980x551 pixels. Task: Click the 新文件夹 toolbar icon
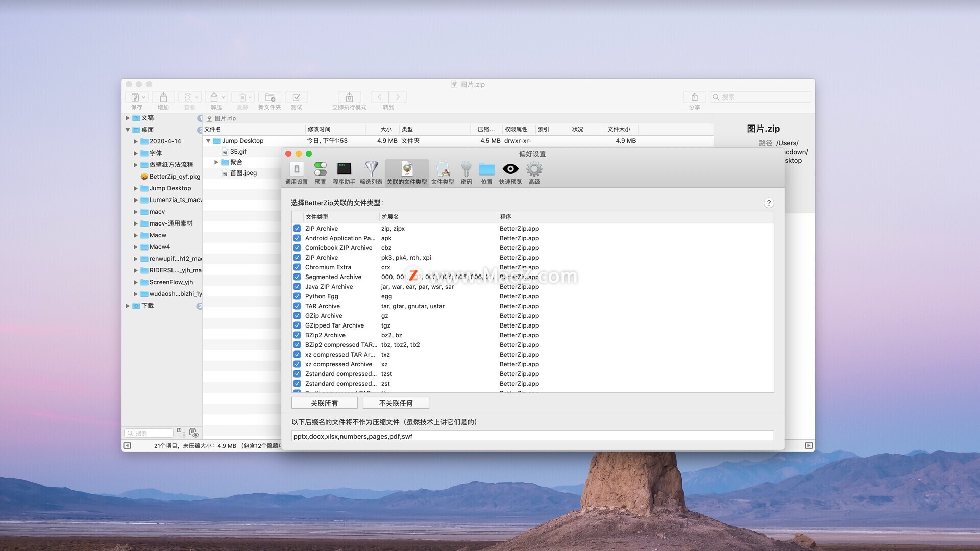pyautogui.click(x=269, y=97)
